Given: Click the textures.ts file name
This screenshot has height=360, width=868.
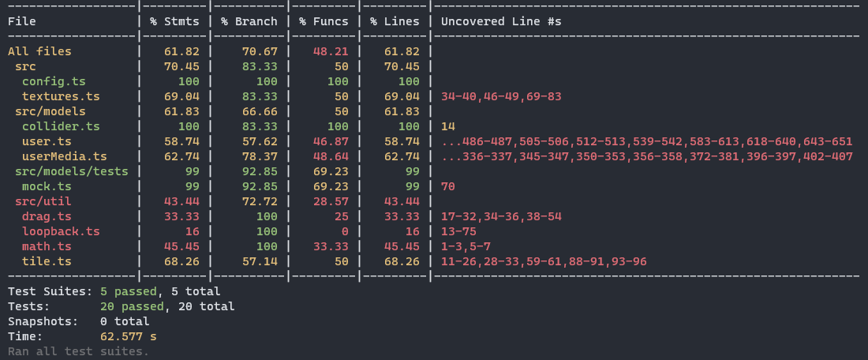Looking at the screenshot, I should tap(61, 96).
